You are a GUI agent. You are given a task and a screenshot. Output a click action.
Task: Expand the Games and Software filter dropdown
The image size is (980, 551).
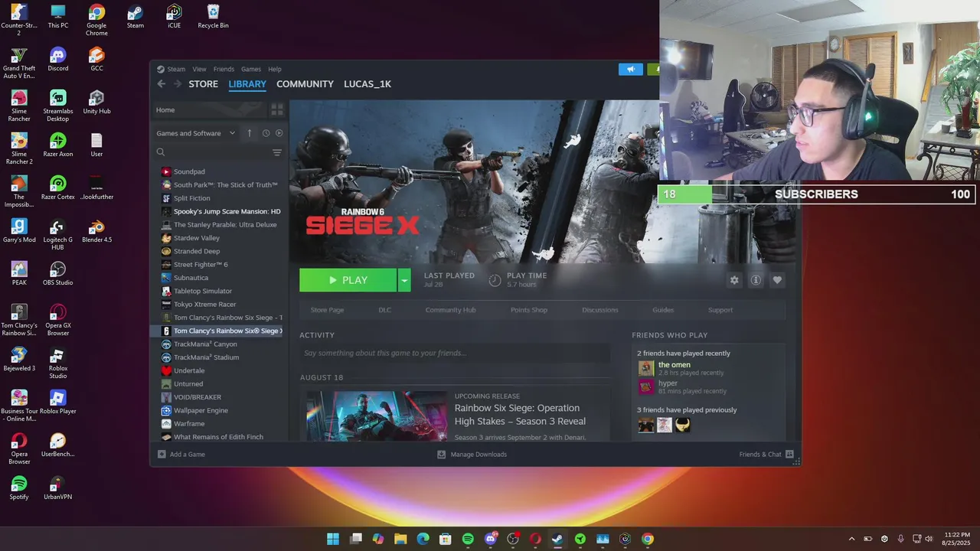click(196, 133)
